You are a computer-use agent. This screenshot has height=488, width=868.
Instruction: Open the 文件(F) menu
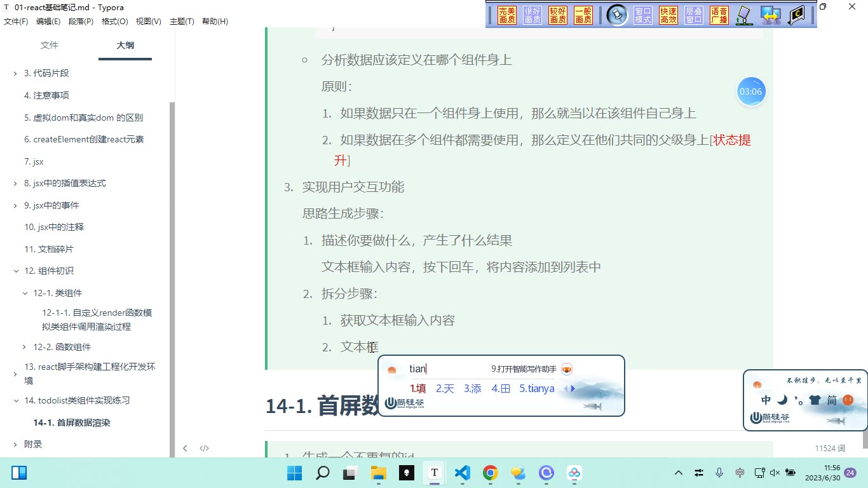point(16,22)
